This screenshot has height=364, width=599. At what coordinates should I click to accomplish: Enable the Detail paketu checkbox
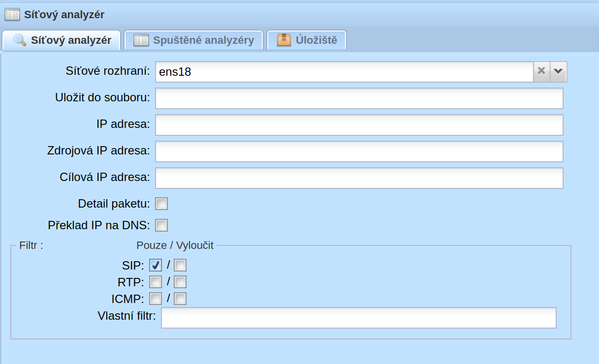coord(161,204)
